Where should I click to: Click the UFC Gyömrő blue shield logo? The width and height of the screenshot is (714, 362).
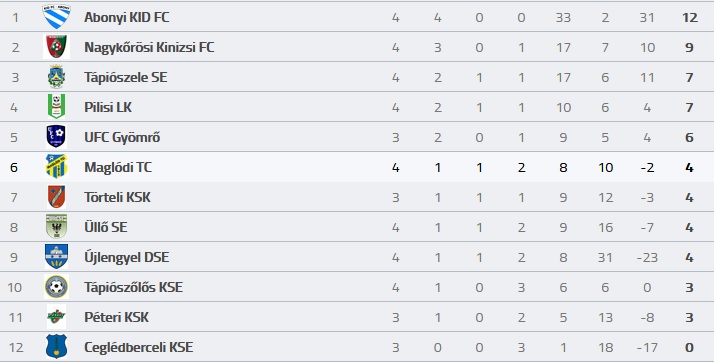56,137
